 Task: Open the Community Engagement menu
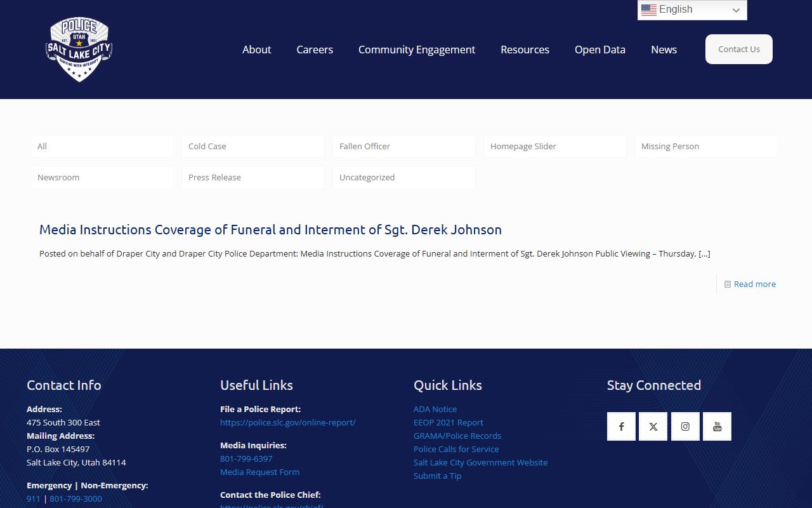(x=417, y=50)
